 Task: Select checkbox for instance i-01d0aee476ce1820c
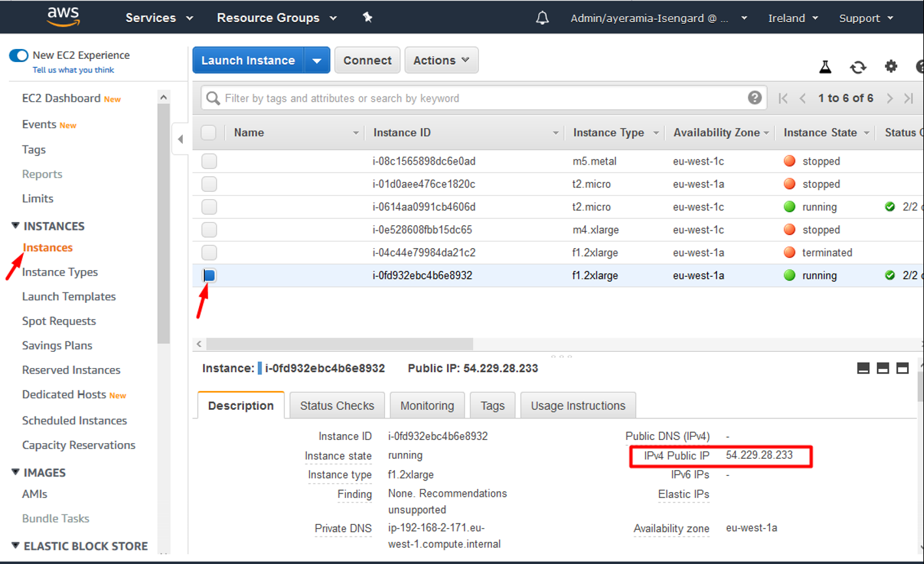[x=209, y=184]
